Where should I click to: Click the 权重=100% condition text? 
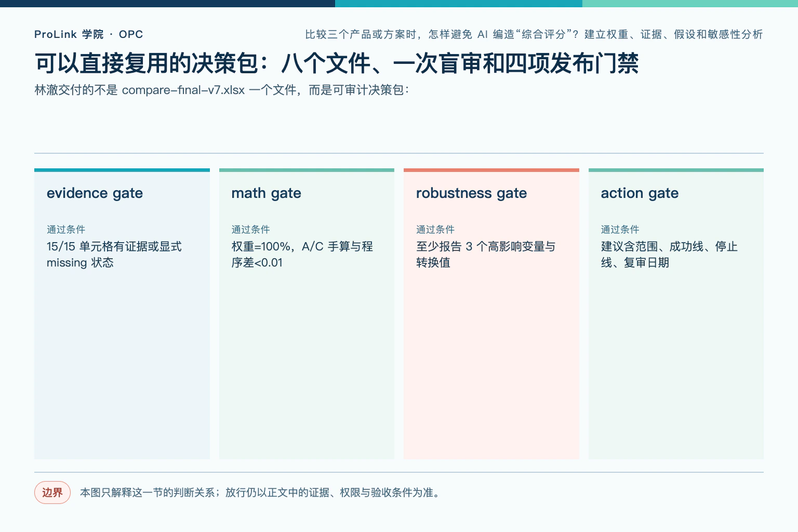302,254
